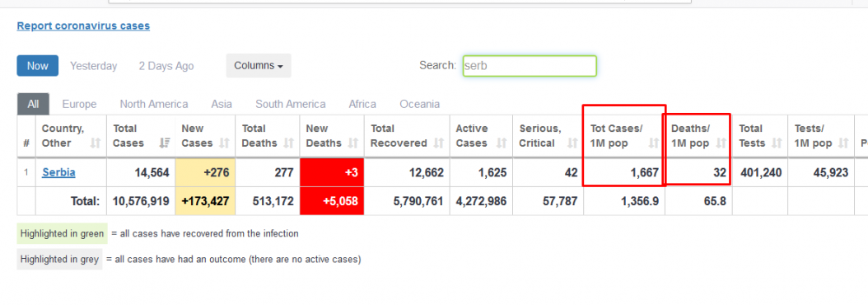The width and height of the screenshot is (868, 305).
Task: Switch to the South America tab
Action: tap(291, 104)
